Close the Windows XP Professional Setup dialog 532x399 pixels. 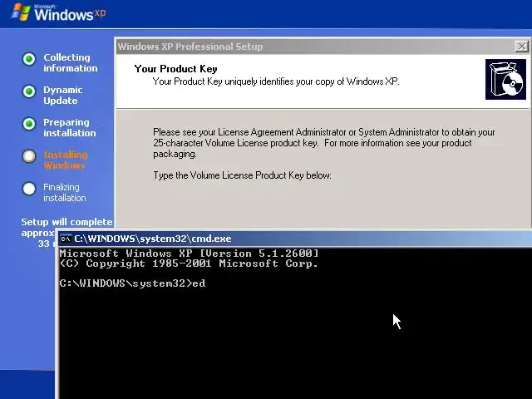point(521,47)
